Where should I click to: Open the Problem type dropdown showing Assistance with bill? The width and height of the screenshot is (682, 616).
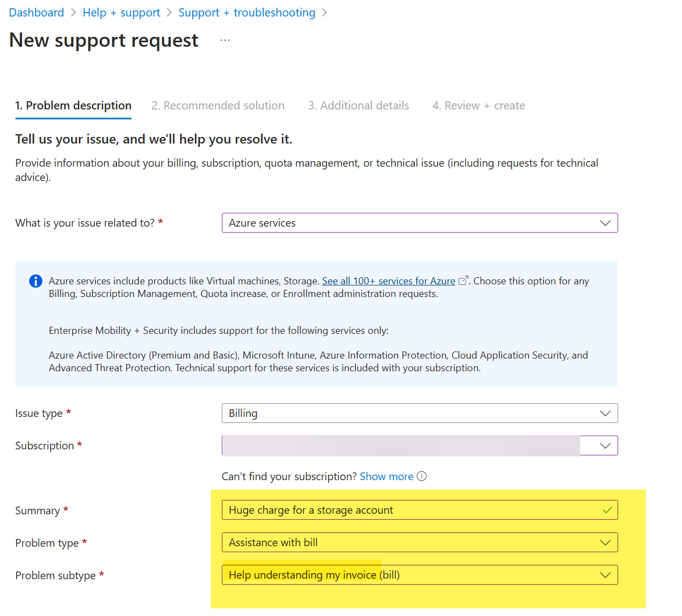coord(419,542)
